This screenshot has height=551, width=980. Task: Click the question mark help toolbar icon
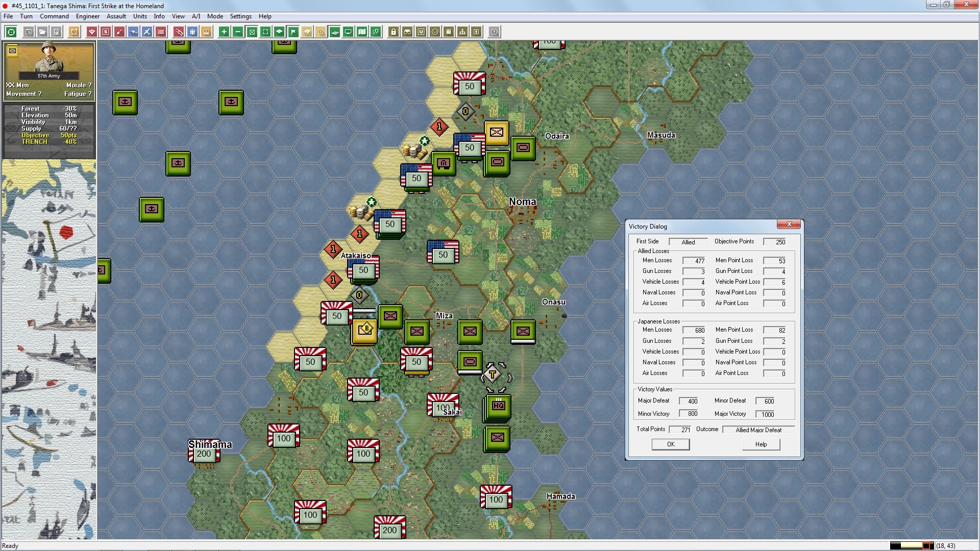494,32
